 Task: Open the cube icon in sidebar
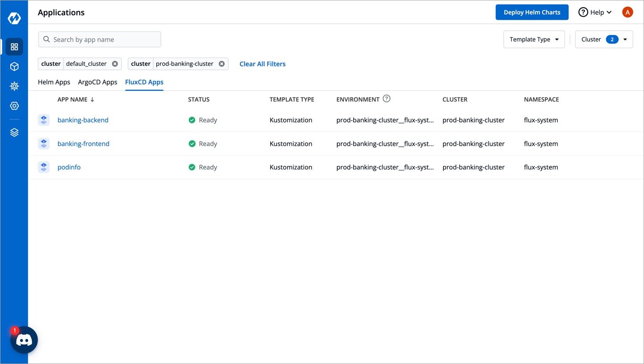[14, 66]
